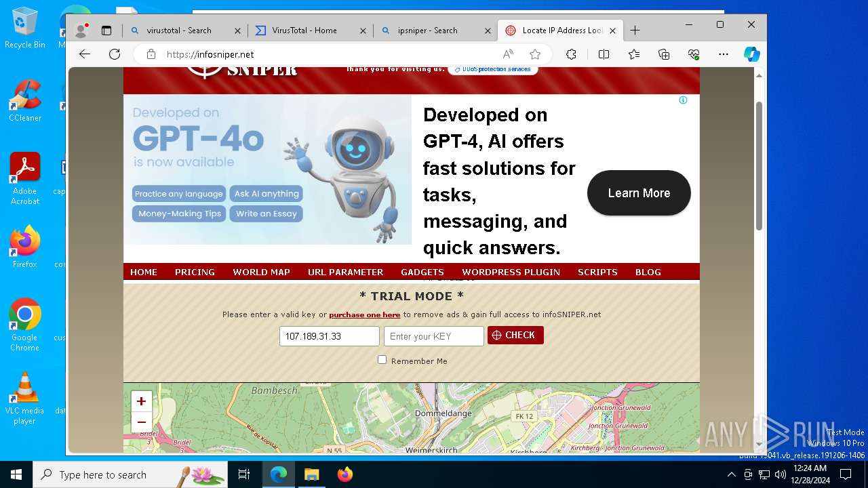
Task: Open the Recycle Bin desktop icon
Action: (x=25, y=28)
